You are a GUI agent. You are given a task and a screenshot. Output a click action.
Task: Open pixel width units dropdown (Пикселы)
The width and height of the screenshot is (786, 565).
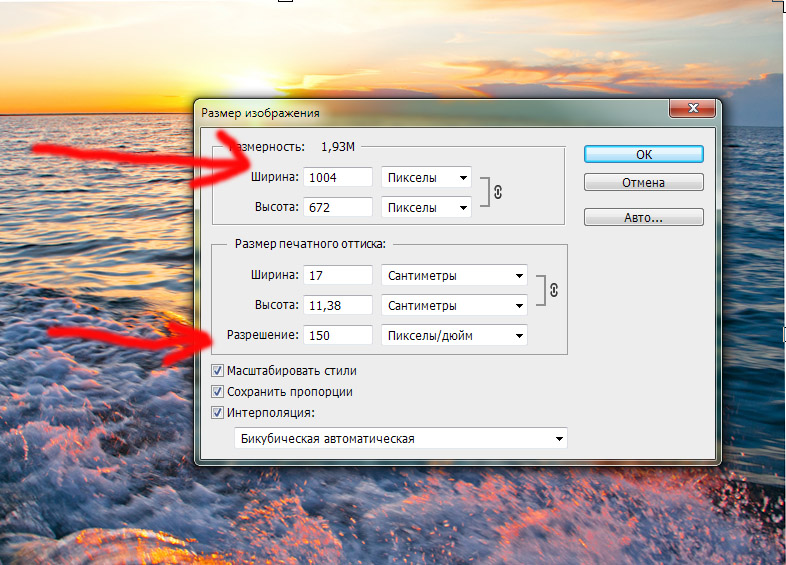click(x=425, y=178)
